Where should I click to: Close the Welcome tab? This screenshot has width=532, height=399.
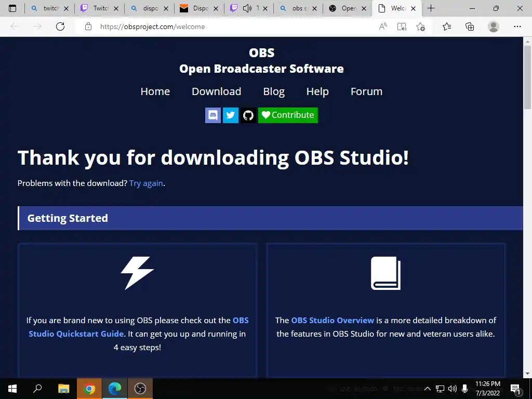pyautogui.click(x=413, y=8)
